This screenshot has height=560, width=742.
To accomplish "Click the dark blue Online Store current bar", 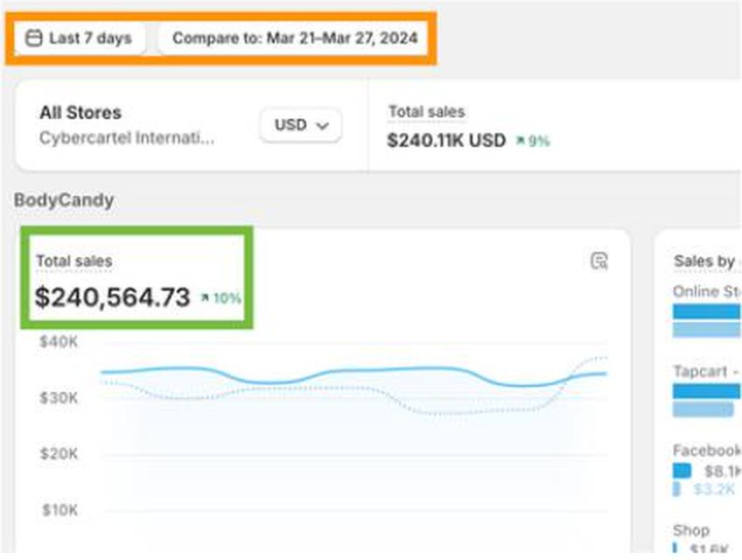I will pyautogui.click(x=706, y=311).
